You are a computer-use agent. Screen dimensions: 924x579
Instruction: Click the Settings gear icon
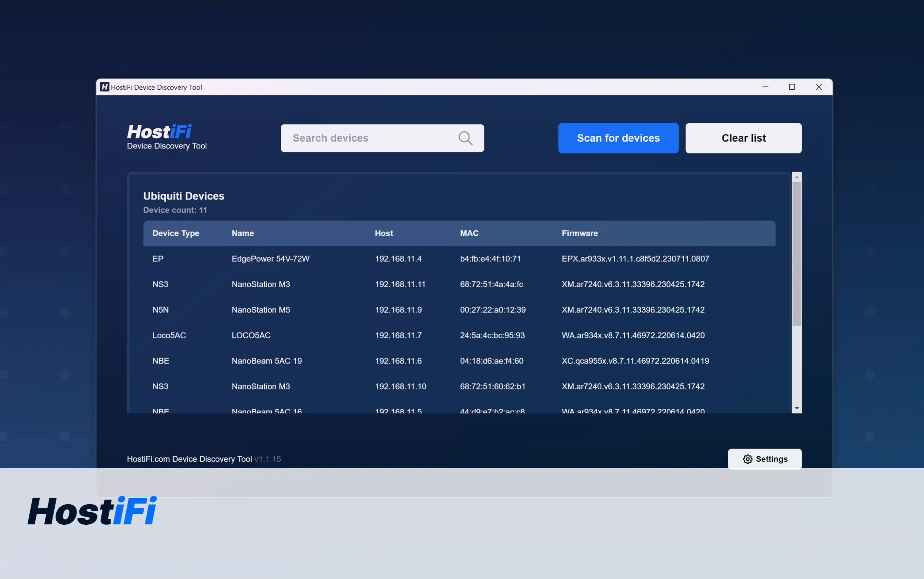coord(748,459)
